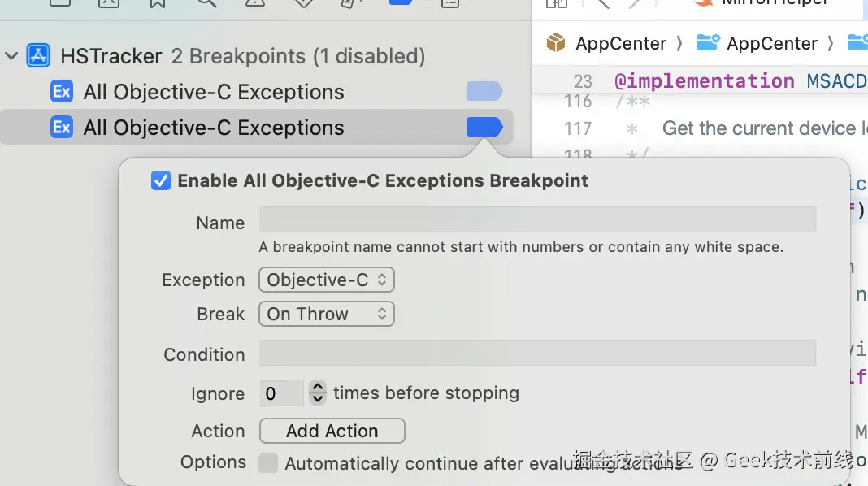Click the Ignore count stepper arrows
This screenshot has width=868, height=486.
[x=317, y=393]
